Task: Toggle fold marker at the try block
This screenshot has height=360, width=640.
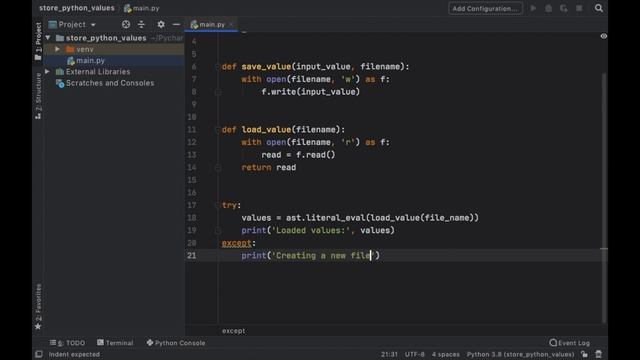Action: click(217, 205)
